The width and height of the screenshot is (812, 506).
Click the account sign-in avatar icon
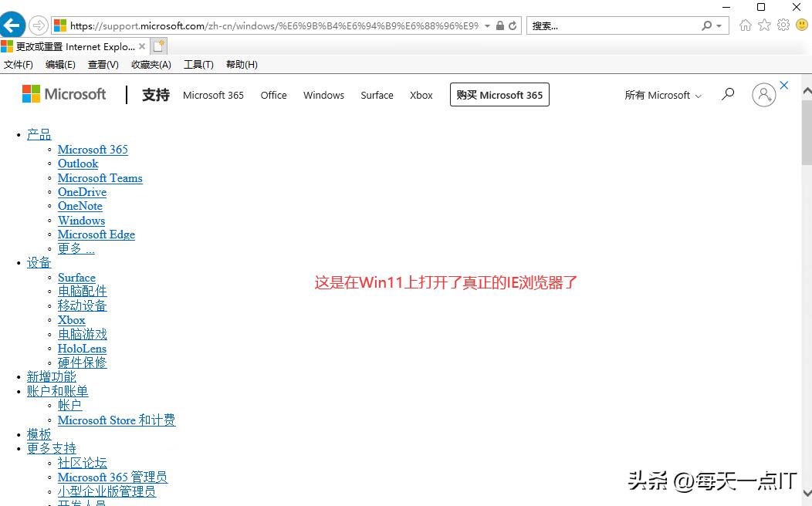click(x=763, y=94)
